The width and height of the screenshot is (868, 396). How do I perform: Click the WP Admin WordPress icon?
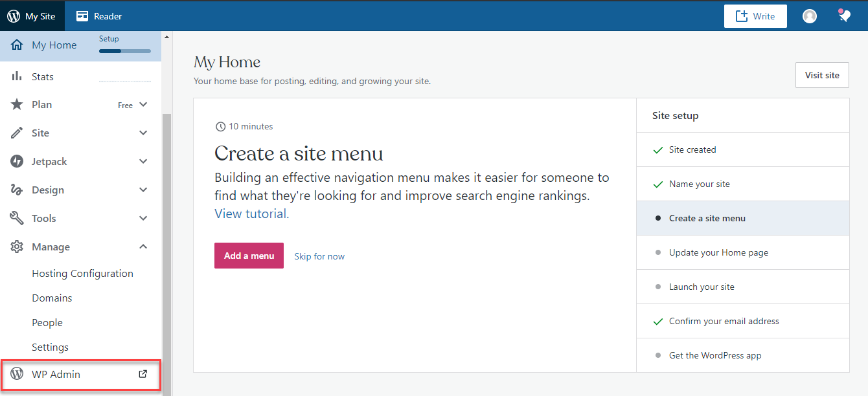[16, 374]
